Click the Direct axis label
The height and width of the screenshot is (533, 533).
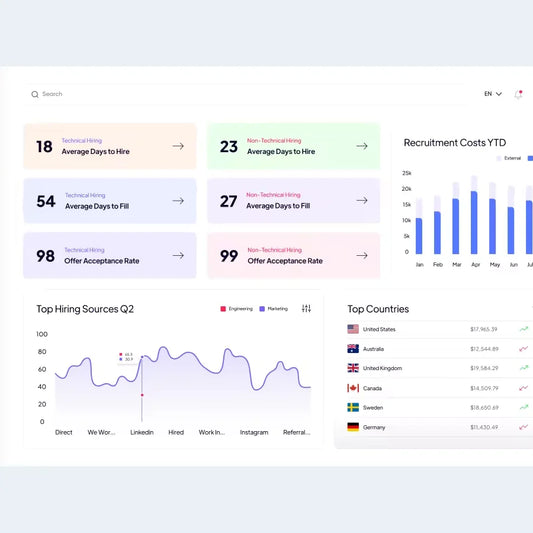coord(64,432)
